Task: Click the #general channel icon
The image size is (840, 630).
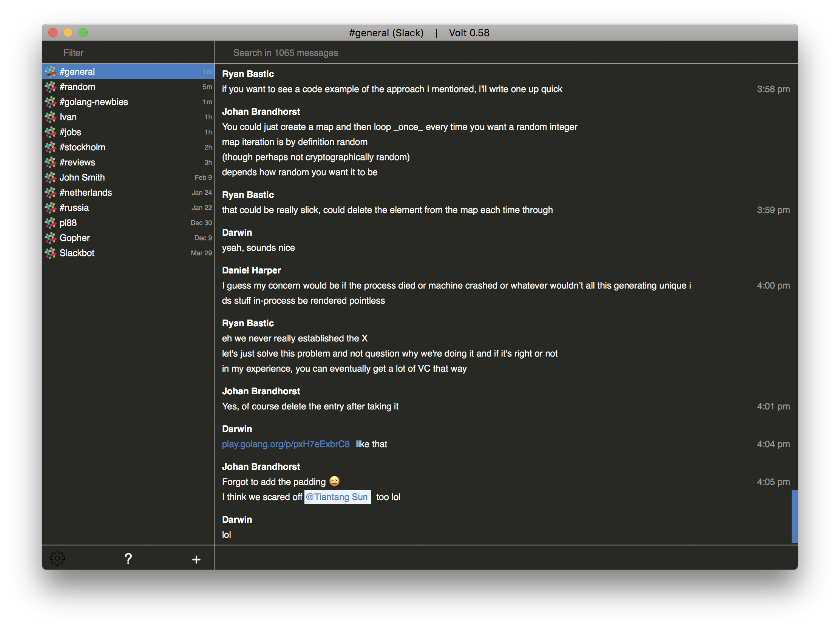Action: [x=52, y=71]
